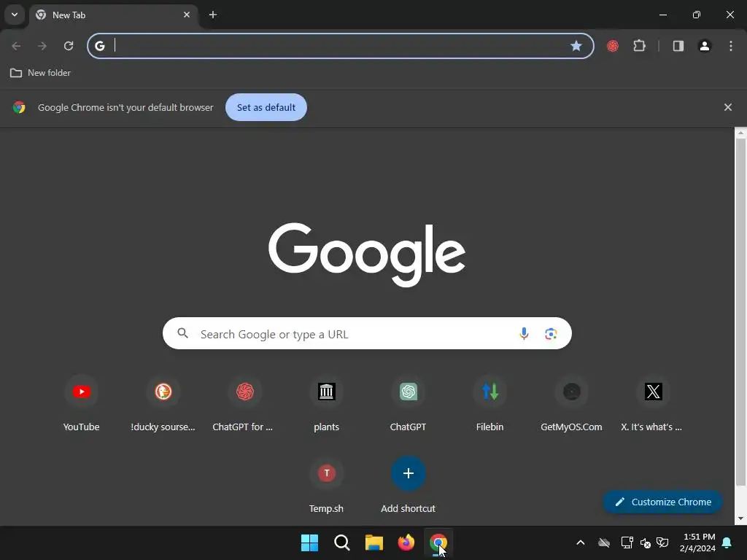Click the Customize Chrome button

[x=662, y=502]
